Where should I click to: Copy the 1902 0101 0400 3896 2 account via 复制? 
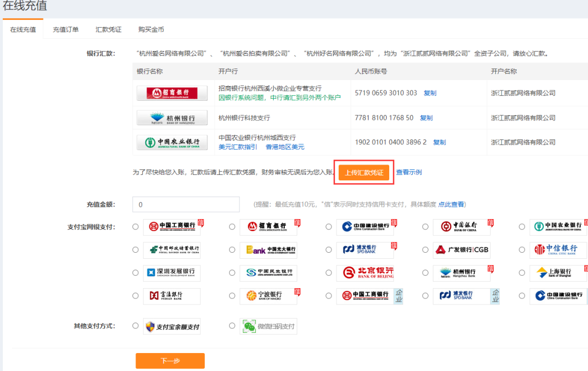point(439,142)
